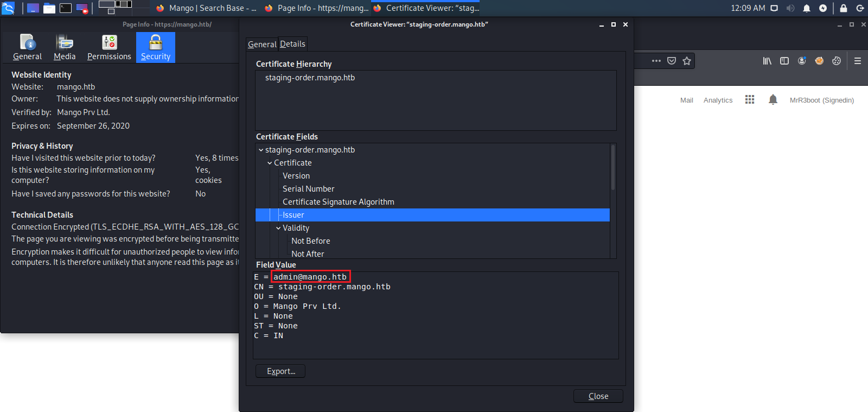Save page to Pocket icon

pos(672,61)
